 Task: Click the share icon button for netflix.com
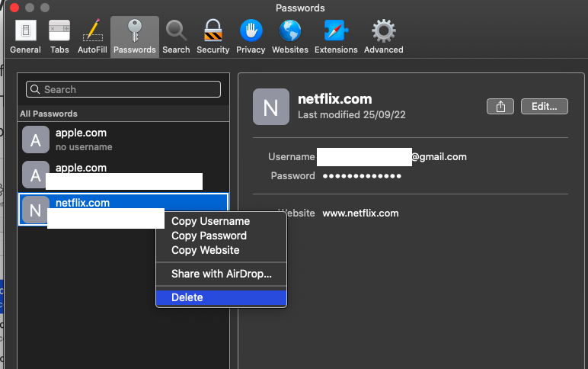click(500, 107)
